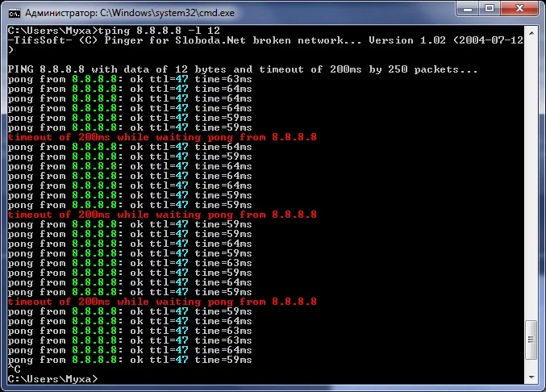Minimize the cmd.exe window

(467, 8)
